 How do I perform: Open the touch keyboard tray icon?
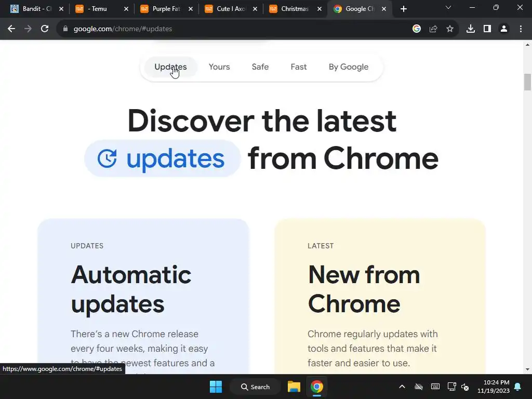tap(435, 387)
